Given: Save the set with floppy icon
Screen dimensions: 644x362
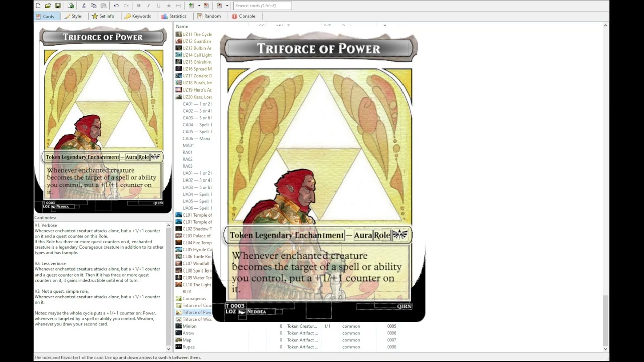Looking at the screenshot, I should pyautogui.click(x=58, y=6).
